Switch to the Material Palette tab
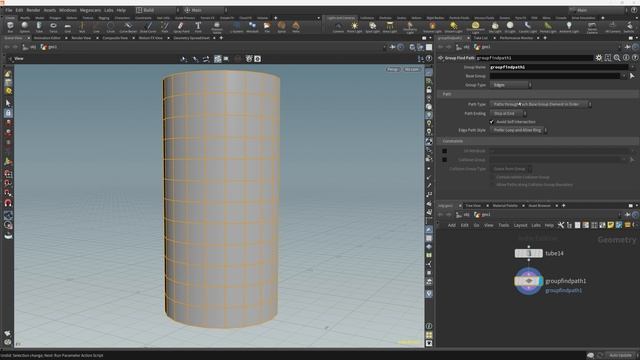640x360 pixels. [505, 206]
